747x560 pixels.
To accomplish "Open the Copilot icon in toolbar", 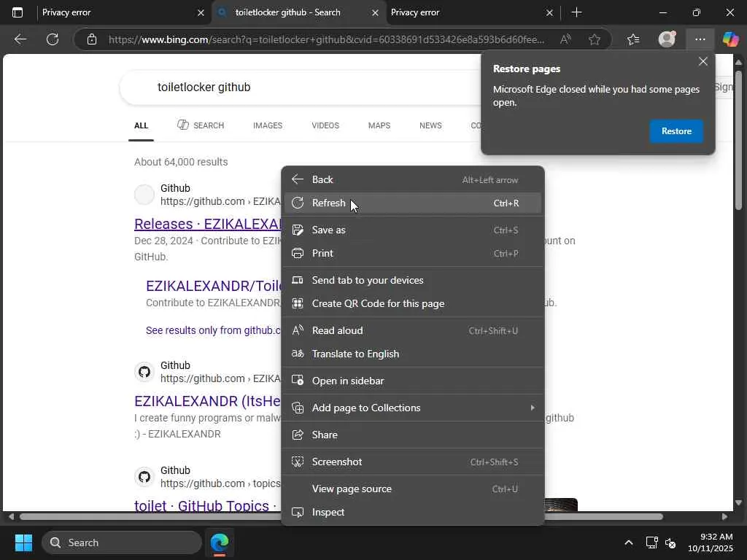I will [x=730, y=39].
